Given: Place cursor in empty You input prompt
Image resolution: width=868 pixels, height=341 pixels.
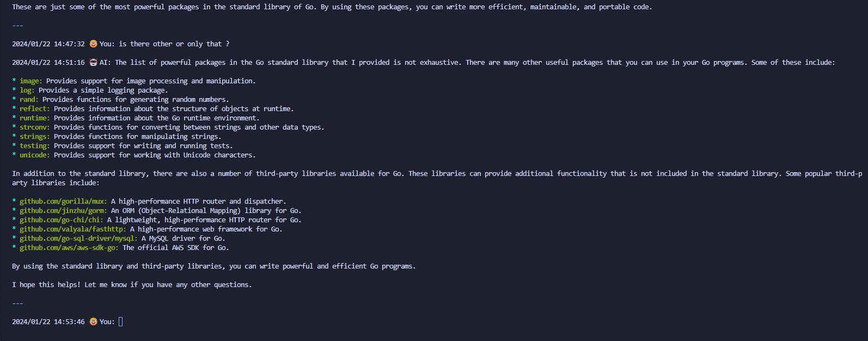Looking at the screenshot, I should click(120, 321).
